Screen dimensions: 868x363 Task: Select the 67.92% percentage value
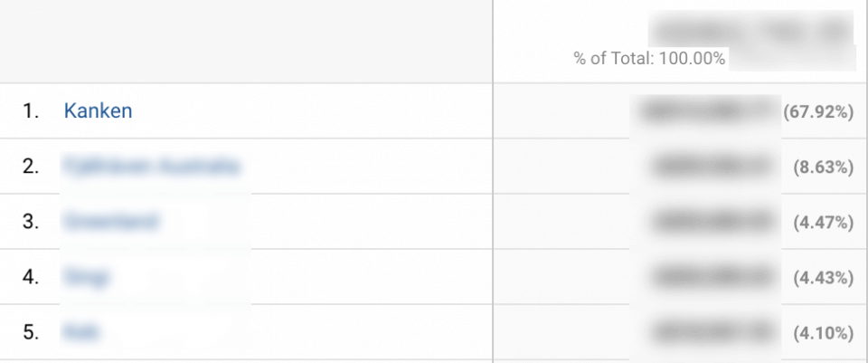tap(818, 112)
